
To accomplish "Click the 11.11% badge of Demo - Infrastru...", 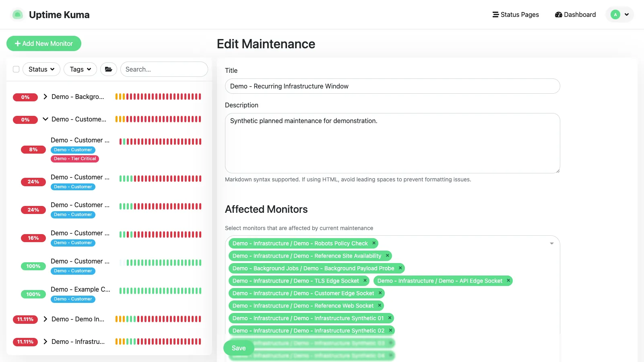I will tap(25, 342).
